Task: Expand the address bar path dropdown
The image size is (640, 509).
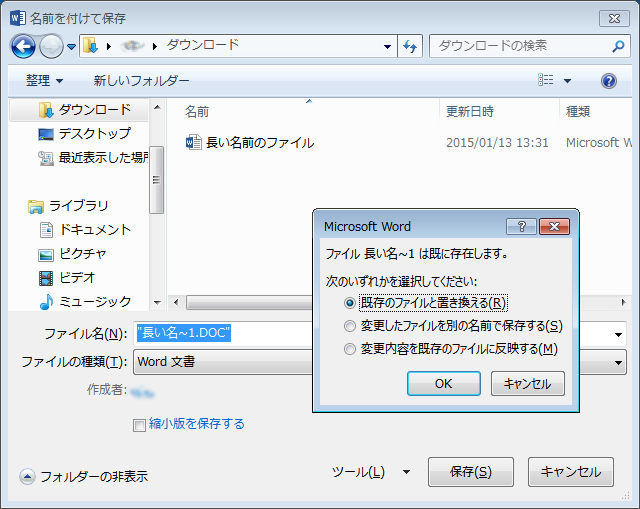Action: pos(387,47)
